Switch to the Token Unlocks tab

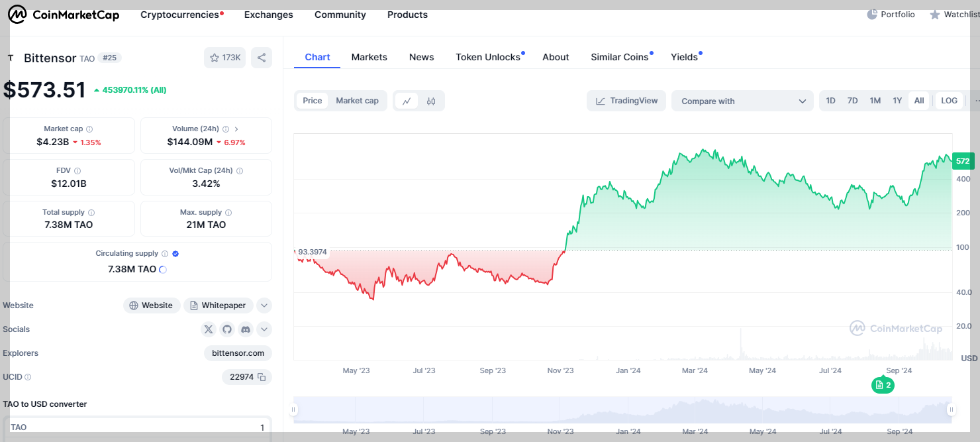(x=489, y=57)
